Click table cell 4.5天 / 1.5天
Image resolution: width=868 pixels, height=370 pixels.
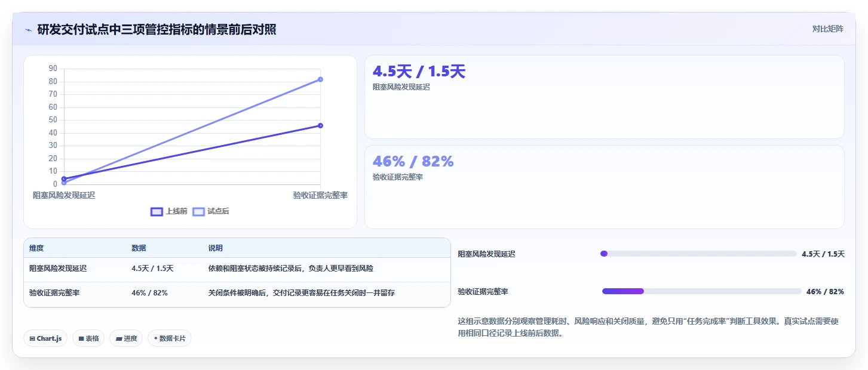coord(152,269)
